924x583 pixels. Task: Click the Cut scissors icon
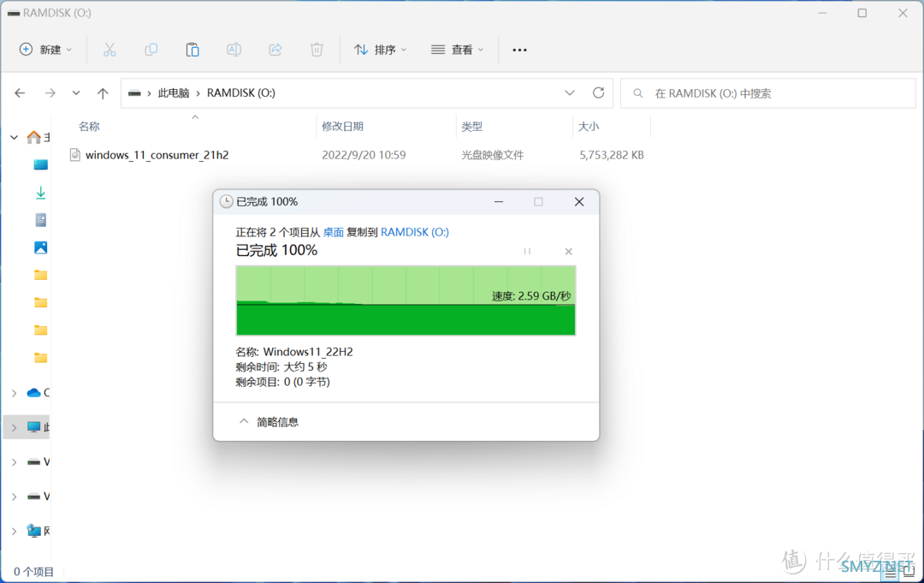pyautogui.click(x=110, y=50)
